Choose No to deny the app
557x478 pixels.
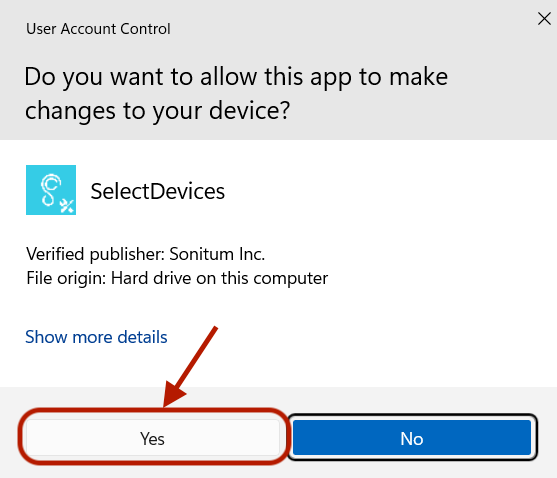(412, 438)
